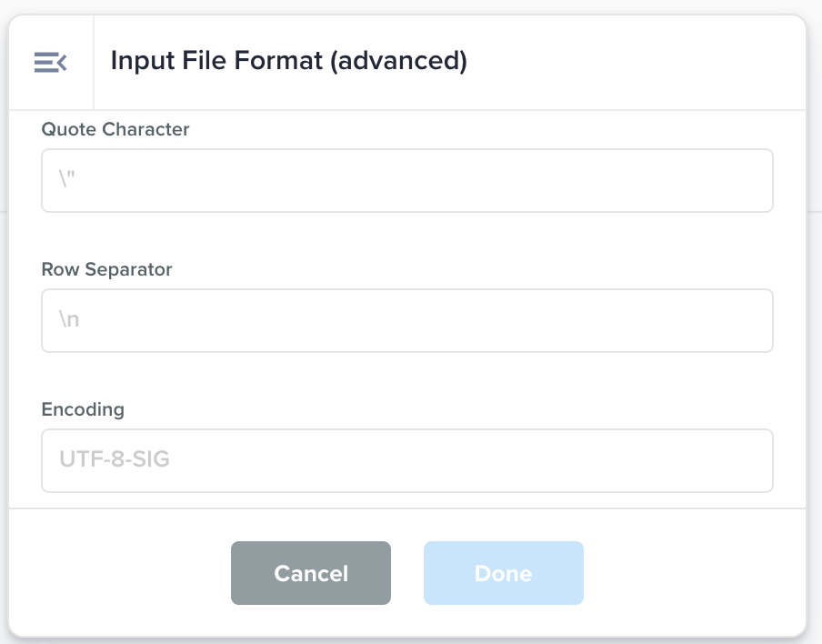The height and width of the screenshot is (644, 822).
Task: Click the UTF-8-SIG placeholder text
Action: coord(115,460)
